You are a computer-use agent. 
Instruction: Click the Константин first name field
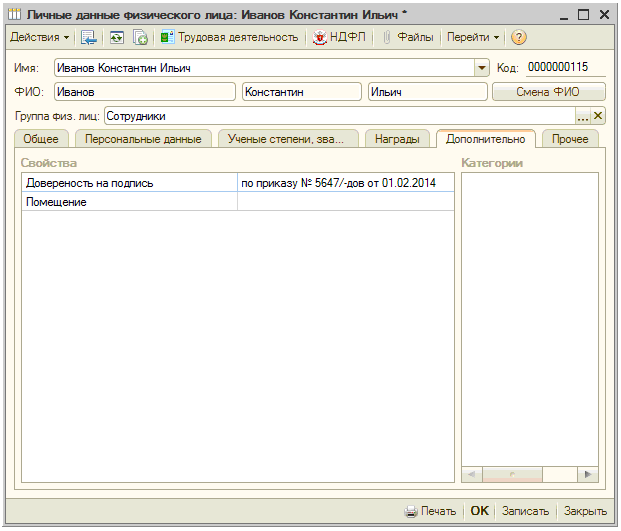302,92
